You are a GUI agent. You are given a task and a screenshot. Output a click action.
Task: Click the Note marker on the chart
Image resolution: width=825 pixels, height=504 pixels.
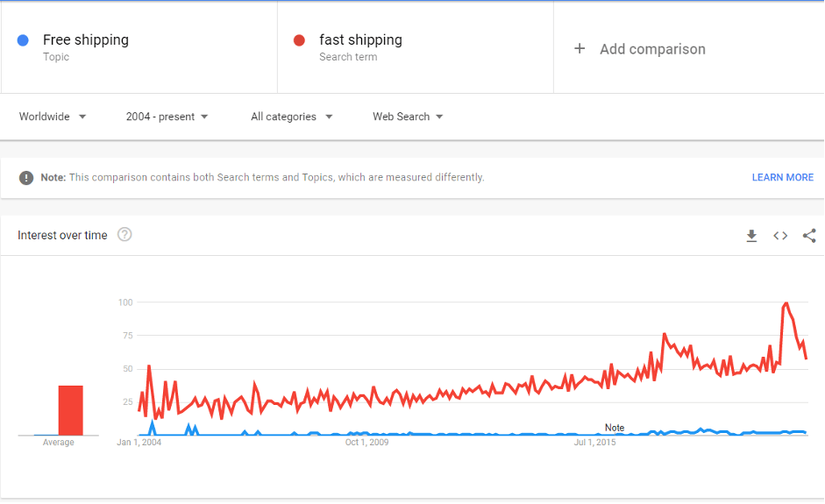pos(615,428)
